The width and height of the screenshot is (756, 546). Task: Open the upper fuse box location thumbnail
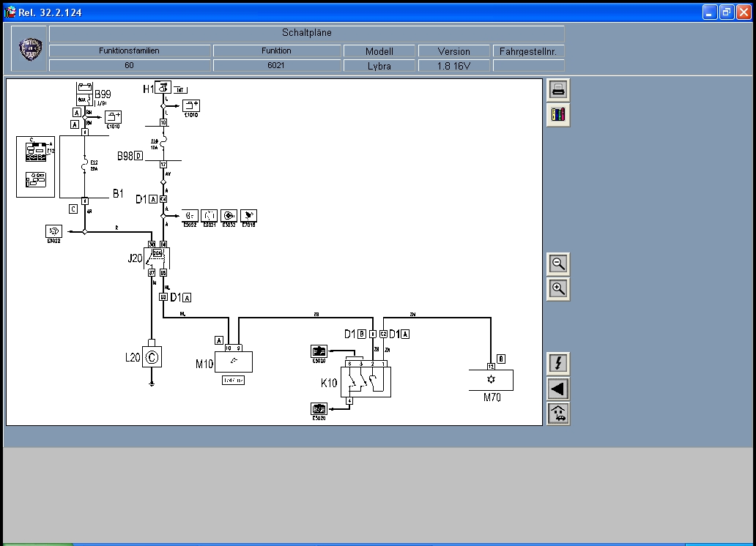[x=37, y=151]
